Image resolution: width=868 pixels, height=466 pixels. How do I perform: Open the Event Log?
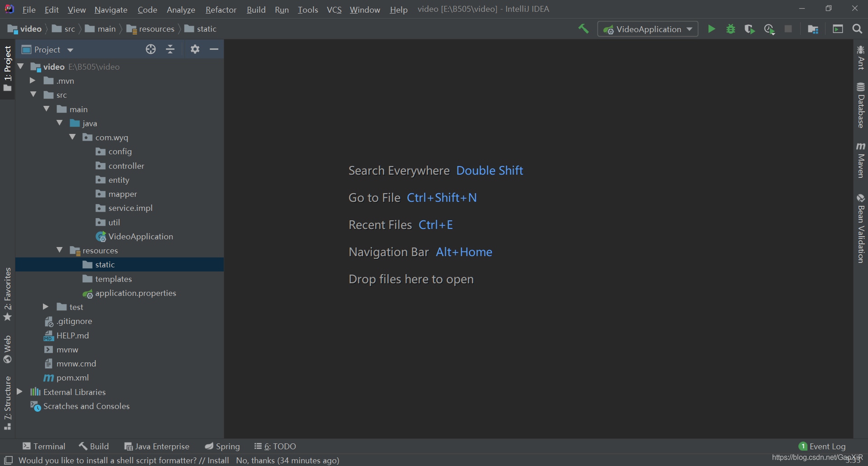pos(822,446)
